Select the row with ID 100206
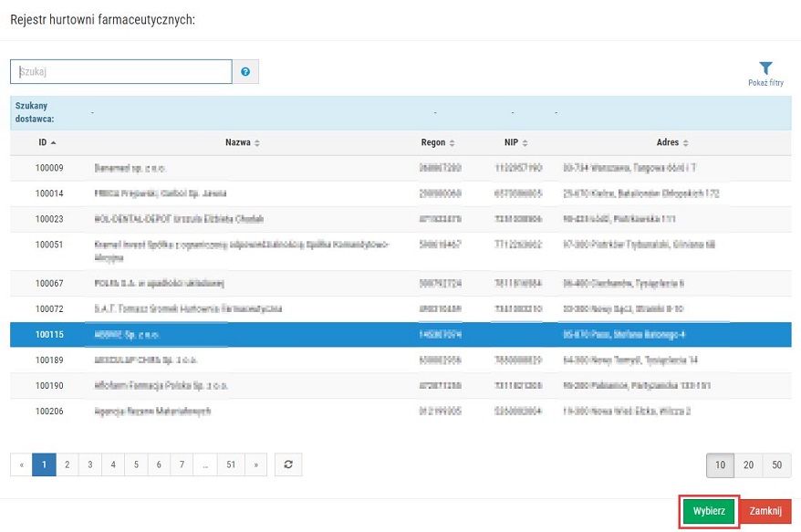This screenshot has height=532, width=801. click(400, 412)
